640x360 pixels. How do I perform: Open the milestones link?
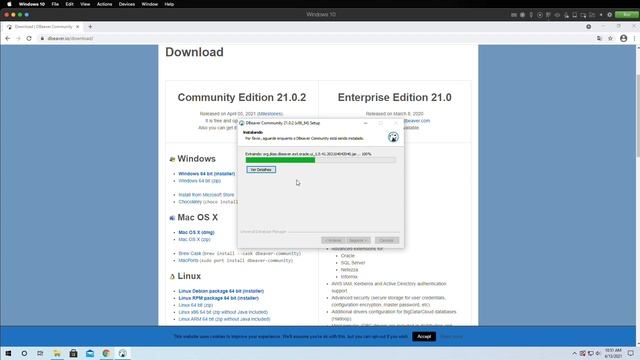click(x=270, y=114)
